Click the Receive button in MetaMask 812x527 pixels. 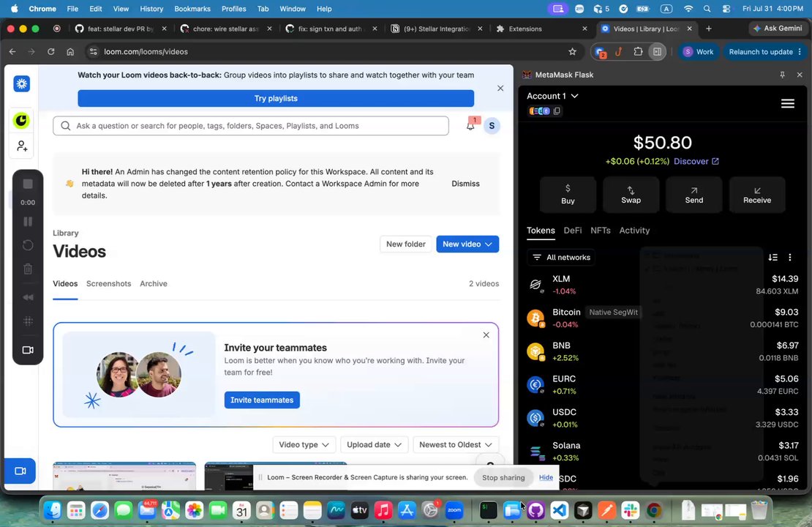pyautogui.click(x=757, y=194)
